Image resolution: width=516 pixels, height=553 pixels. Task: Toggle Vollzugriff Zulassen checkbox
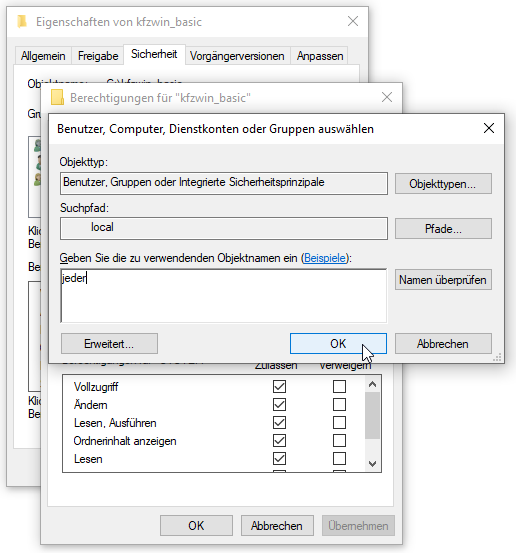(279, 386)
